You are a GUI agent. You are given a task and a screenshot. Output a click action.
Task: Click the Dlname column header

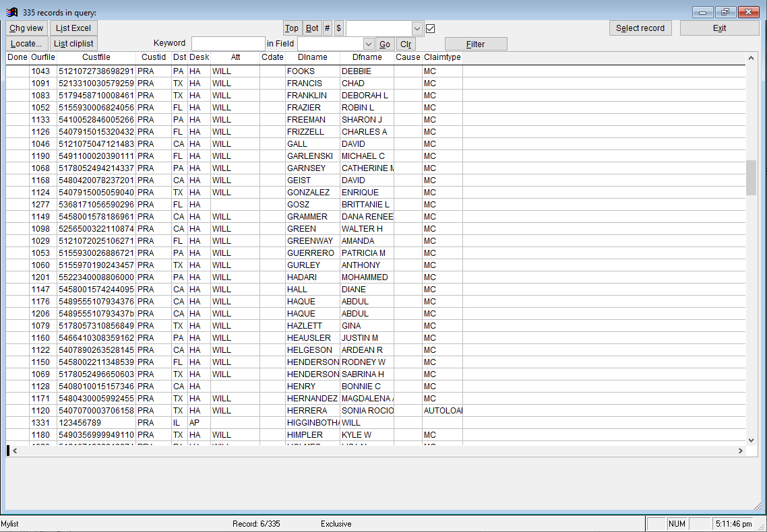313,57
